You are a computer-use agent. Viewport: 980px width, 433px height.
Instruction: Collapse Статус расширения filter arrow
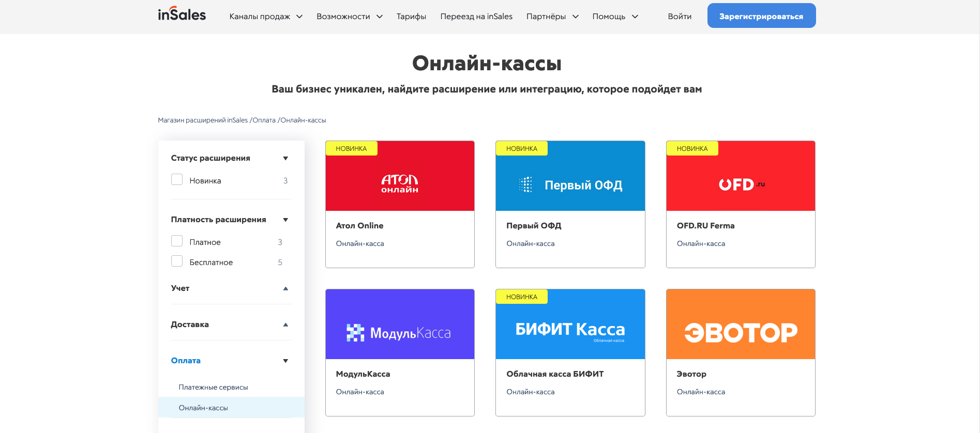(285, 158)
